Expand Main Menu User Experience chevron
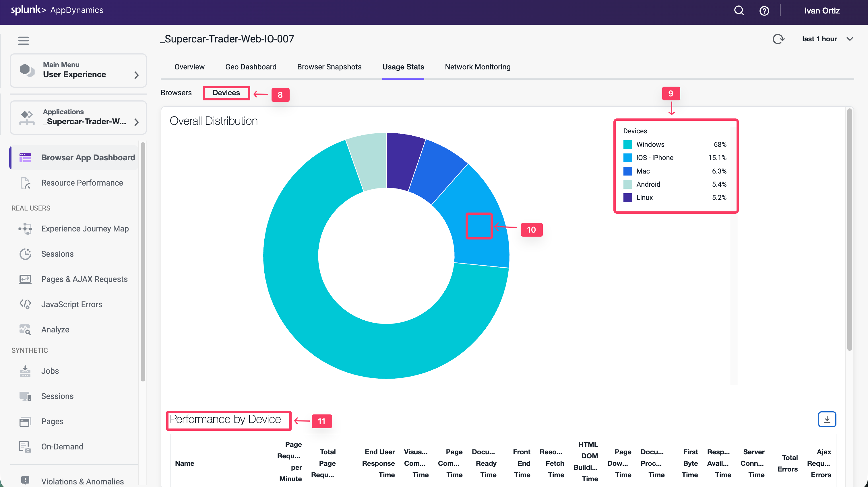868x487 pixels. point(136,75)
